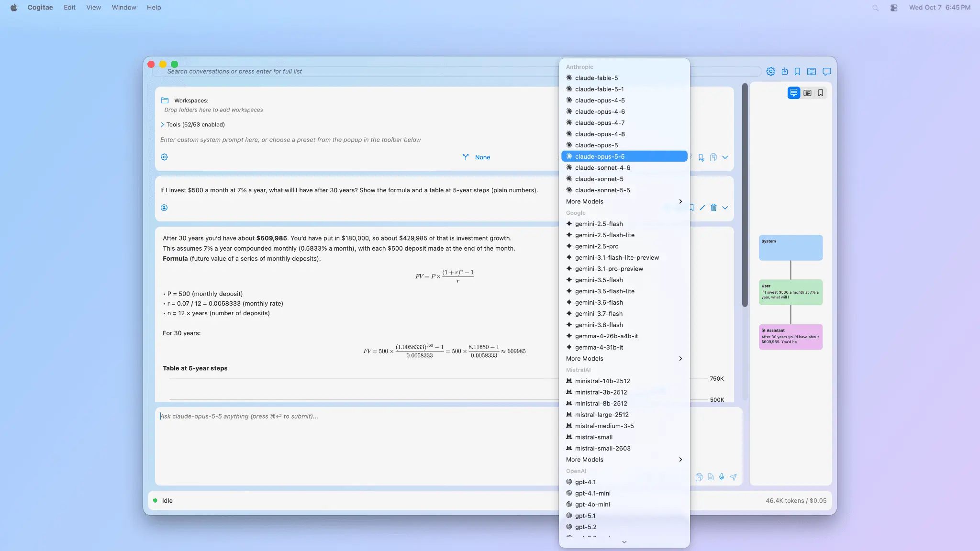Select gemini-2.5-pro model
Viewport: 980px width, 551px height.
point(624,246)
